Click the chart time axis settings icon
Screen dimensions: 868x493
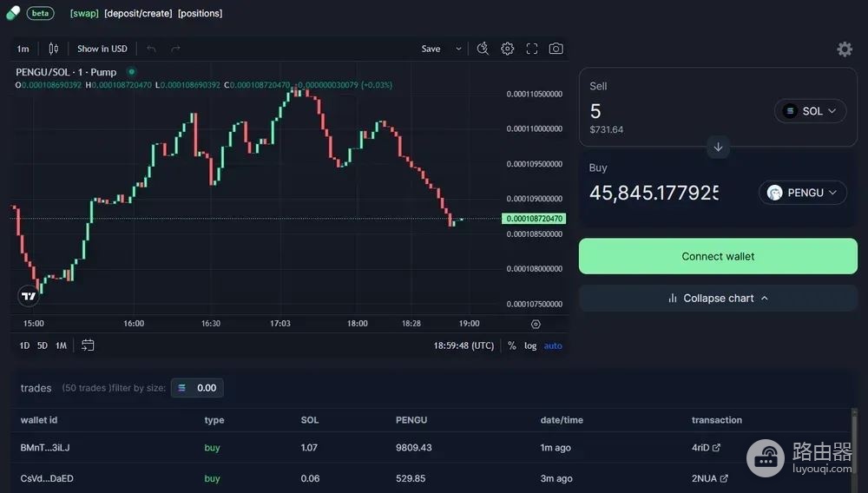536,325
